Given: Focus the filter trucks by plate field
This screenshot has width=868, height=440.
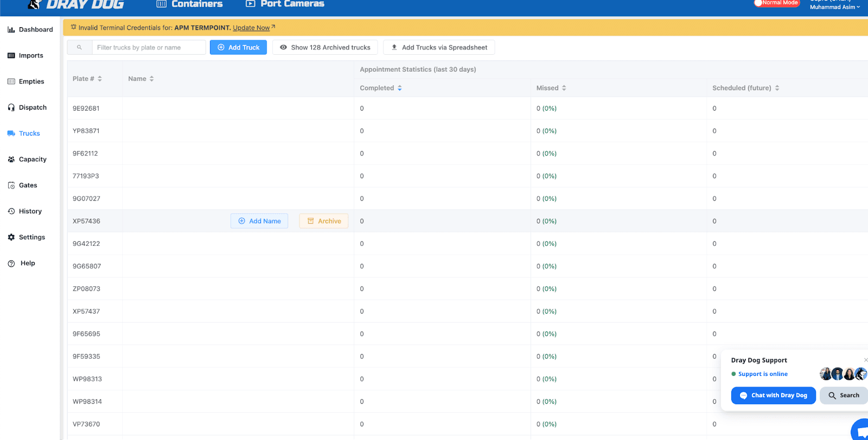Looking at the screenshot, I should click(x=149, y=48).
